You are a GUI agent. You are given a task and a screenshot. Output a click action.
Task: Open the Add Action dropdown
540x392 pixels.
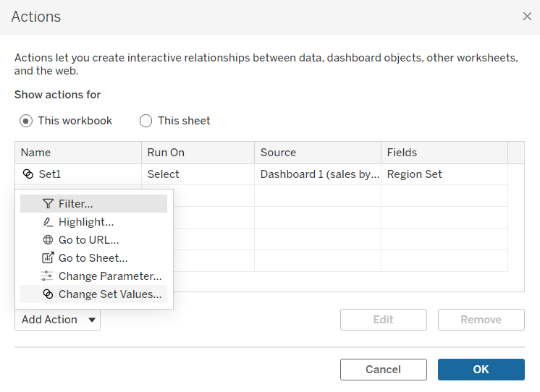click(58, 320)
